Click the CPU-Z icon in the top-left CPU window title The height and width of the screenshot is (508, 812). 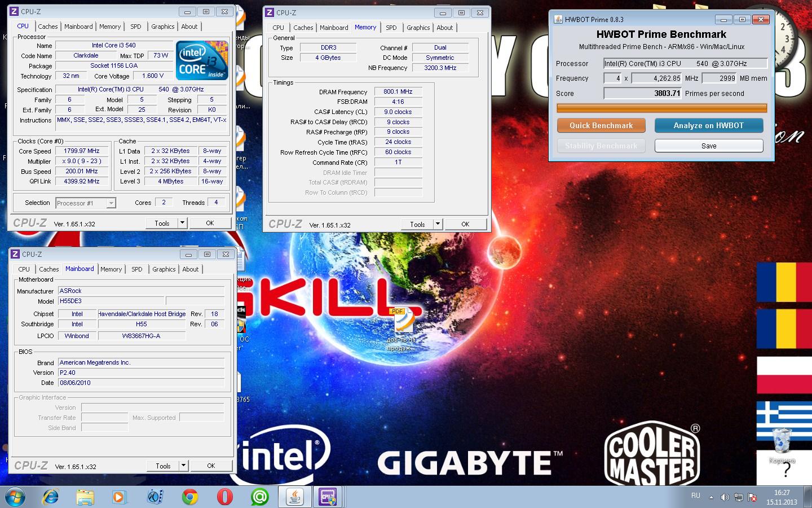coord(15,11)
